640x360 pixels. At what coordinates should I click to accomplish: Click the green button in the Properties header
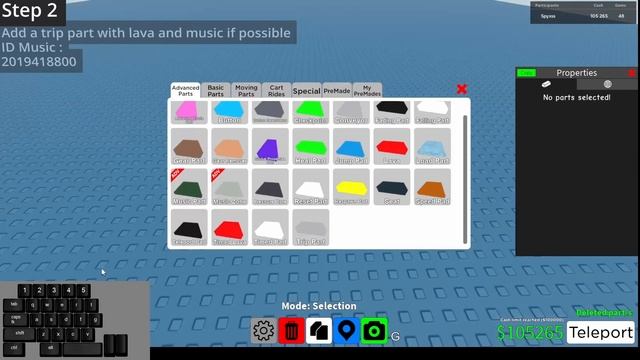tap(527, 73)
